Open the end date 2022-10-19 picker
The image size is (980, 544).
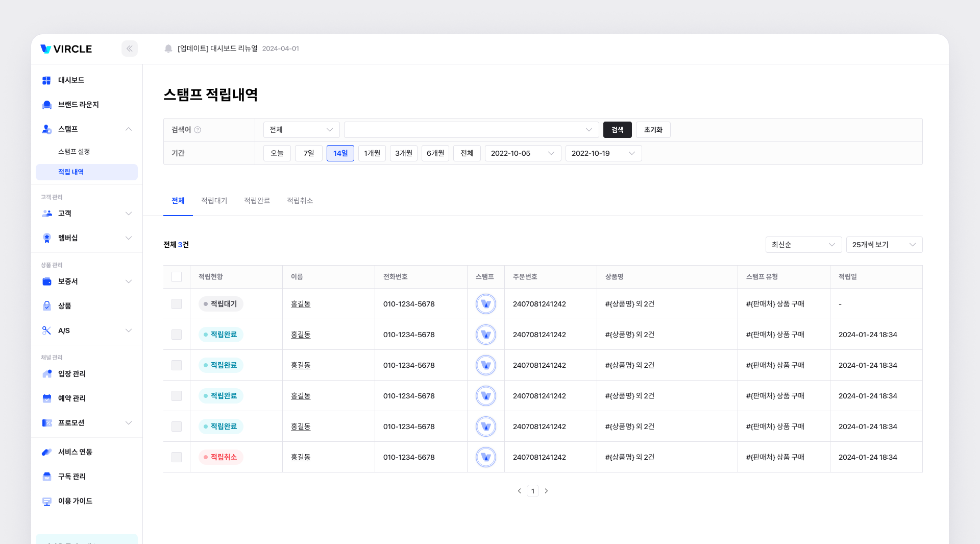[x=604, y=153]
